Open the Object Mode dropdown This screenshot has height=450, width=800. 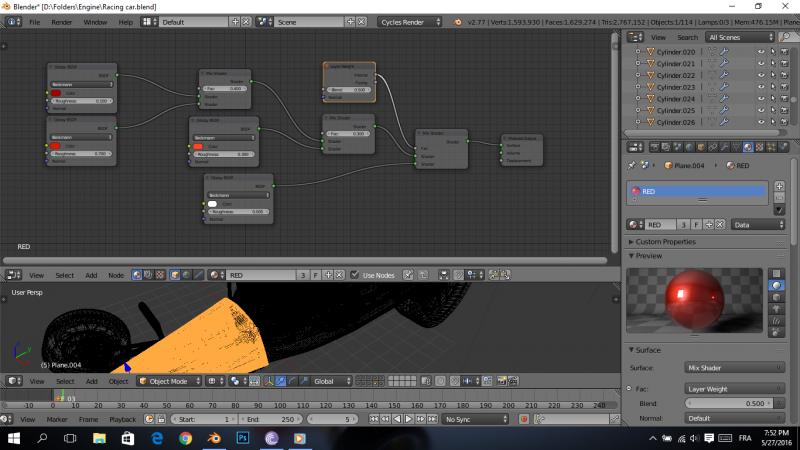(x=167, y=381)
